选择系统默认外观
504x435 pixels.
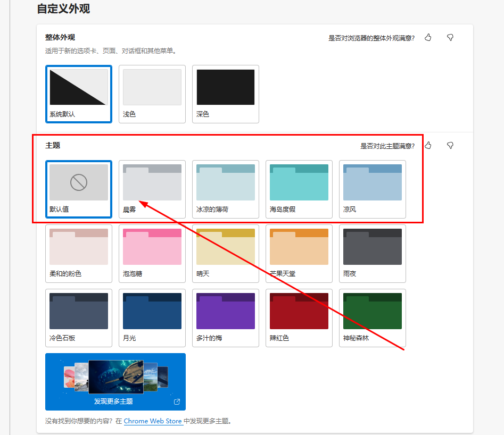pyautogui.click(x=78, y=94)
